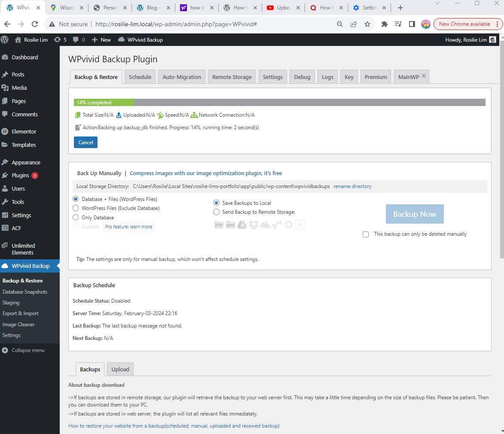The width and height of the screenshot is (504, 434).
Task: Check 'This backup can only be deleted manually'
Action: (x=366, y=234)
